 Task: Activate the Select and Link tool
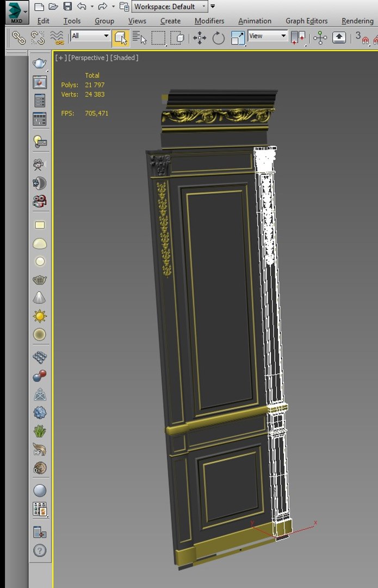[x=18, y=38]
